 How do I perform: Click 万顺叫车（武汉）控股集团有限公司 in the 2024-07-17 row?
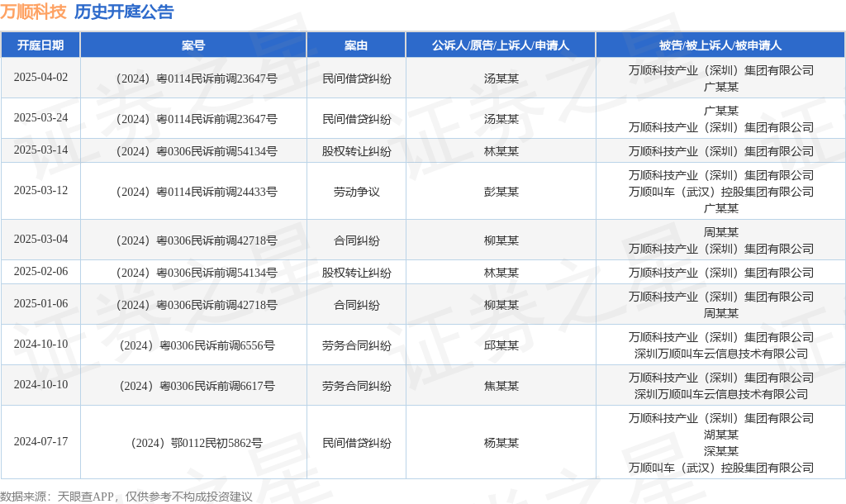point(720,468)
